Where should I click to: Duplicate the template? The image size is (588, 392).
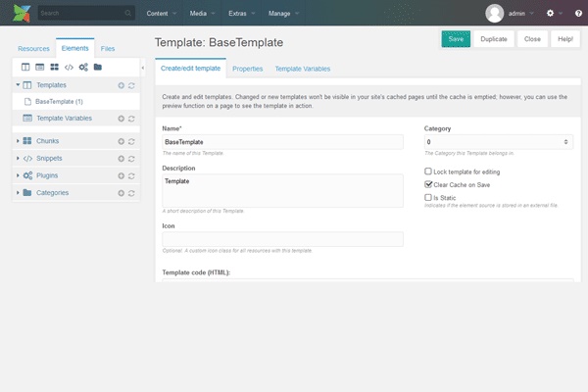494,39
